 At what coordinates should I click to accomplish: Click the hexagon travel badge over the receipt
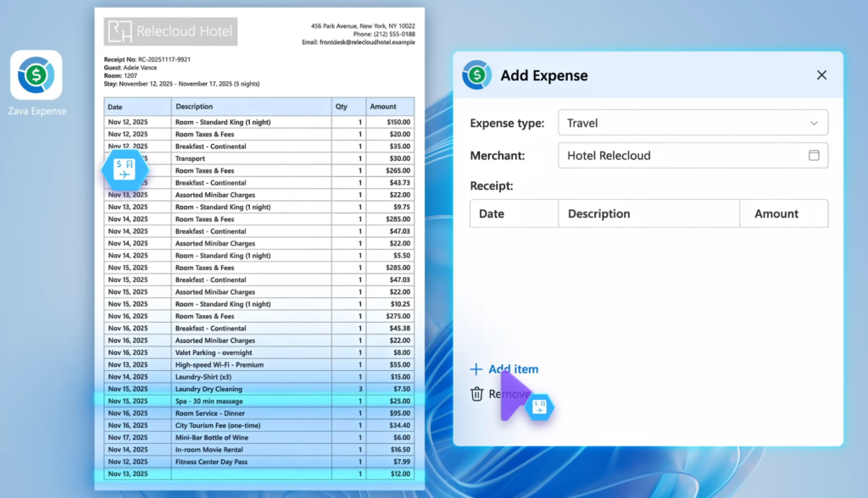(125, 169)
